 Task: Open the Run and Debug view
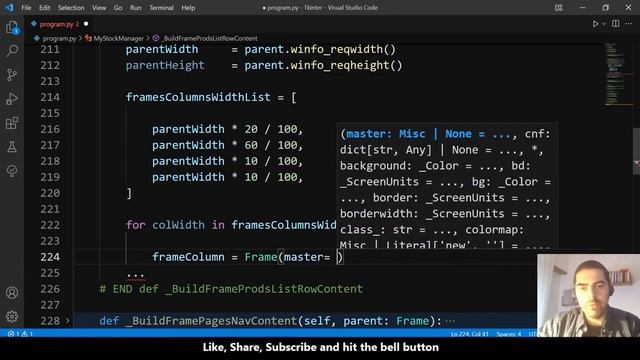pos(12,99)
